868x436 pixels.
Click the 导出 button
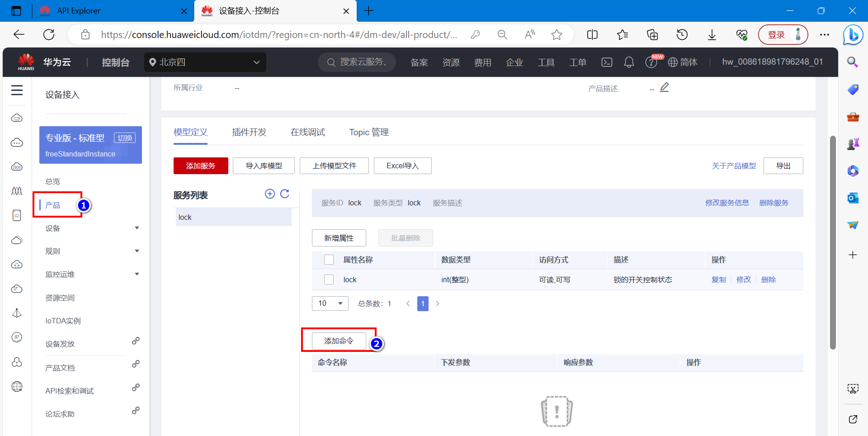[783, 166]
